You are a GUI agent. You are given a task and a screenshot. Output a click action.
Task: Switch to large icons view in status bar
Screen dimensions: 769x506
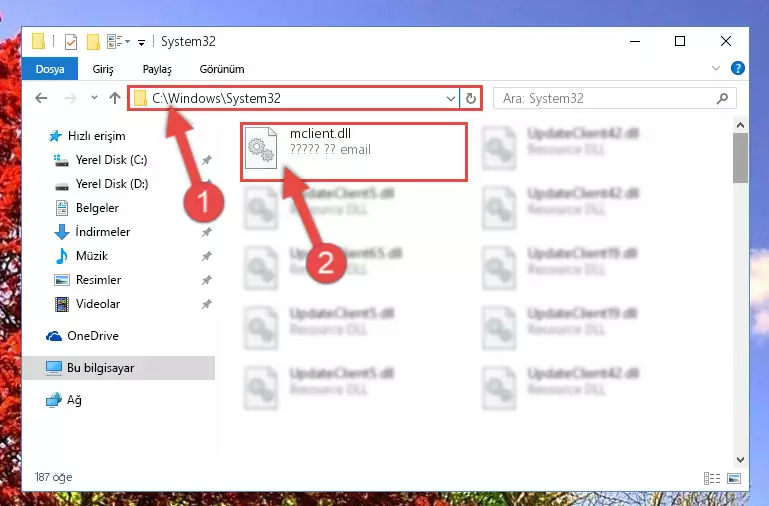click(x=734, y=478)
